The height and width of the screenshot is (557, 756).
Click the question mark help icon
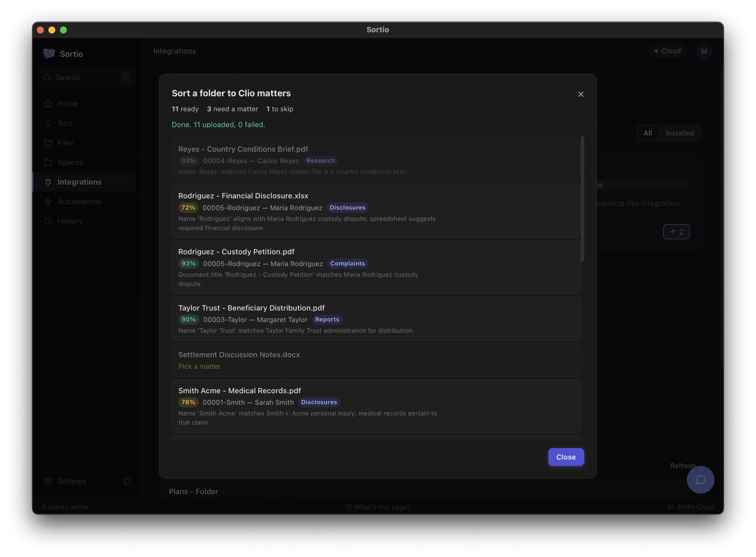tap(349, 507)
